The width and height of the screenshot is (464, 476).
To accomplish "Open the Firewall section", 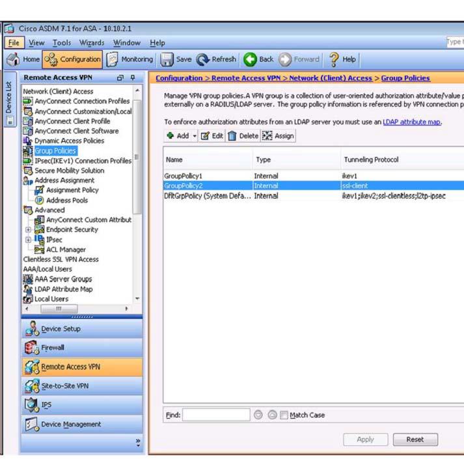I will (82, 348).
